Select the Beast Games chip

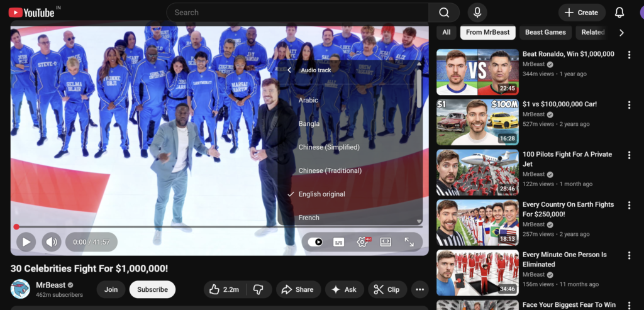(545, 32)
